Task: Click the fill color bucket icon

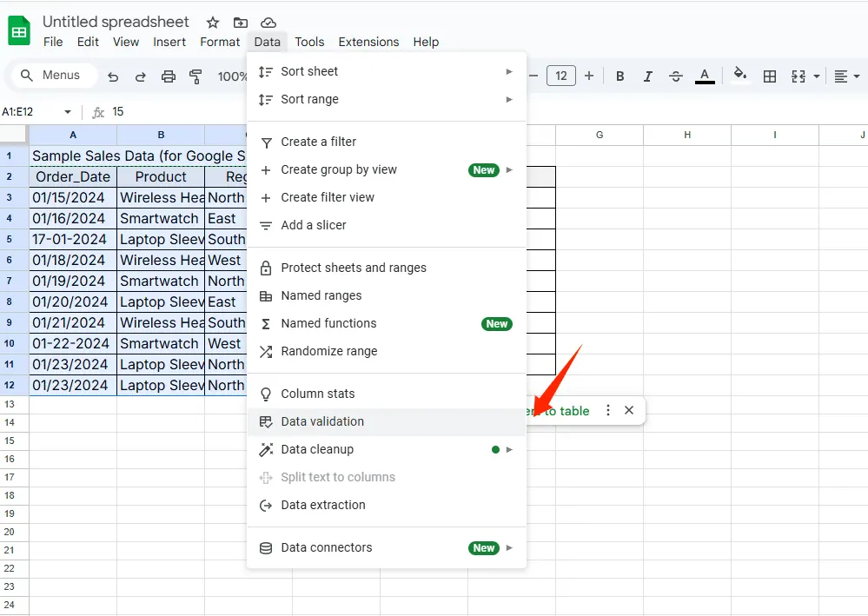Action: tap(739, 76)
